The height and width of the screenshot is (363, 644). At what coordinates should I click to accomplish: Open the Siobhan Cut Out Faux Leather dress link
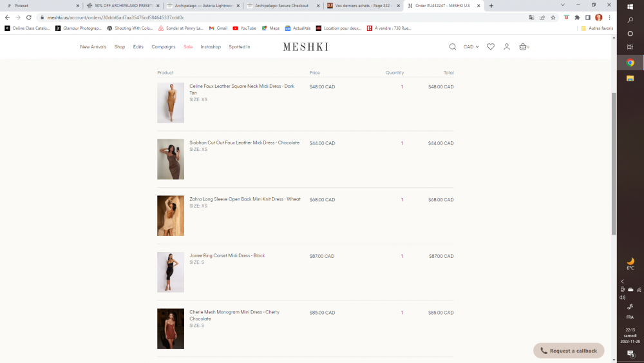click(244, 143)
